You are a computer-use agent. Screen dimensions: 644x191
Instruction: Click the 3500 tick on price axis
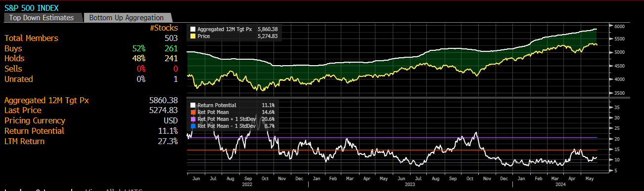pyautogui.click(x=620, y=93)
